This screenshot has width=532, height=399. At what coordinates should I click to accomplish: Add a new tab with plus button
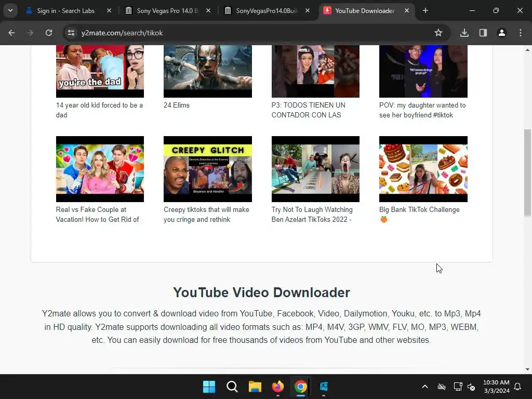click(425, 10)
